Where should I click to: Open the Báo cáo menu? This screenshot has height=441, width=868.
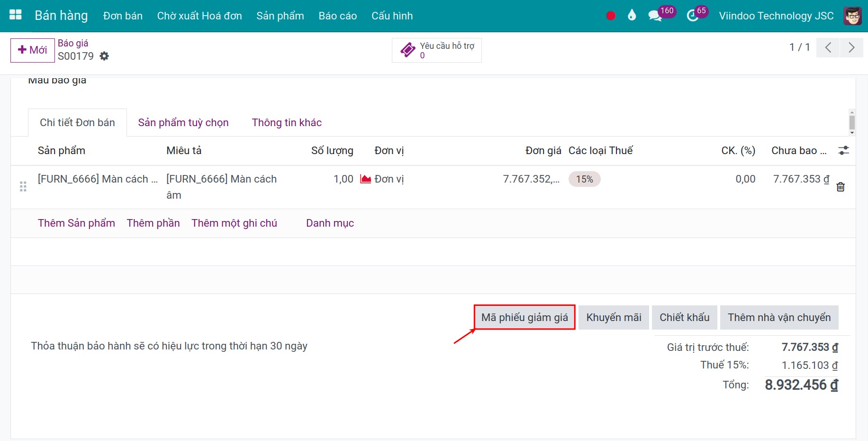[x=337, y=16]
